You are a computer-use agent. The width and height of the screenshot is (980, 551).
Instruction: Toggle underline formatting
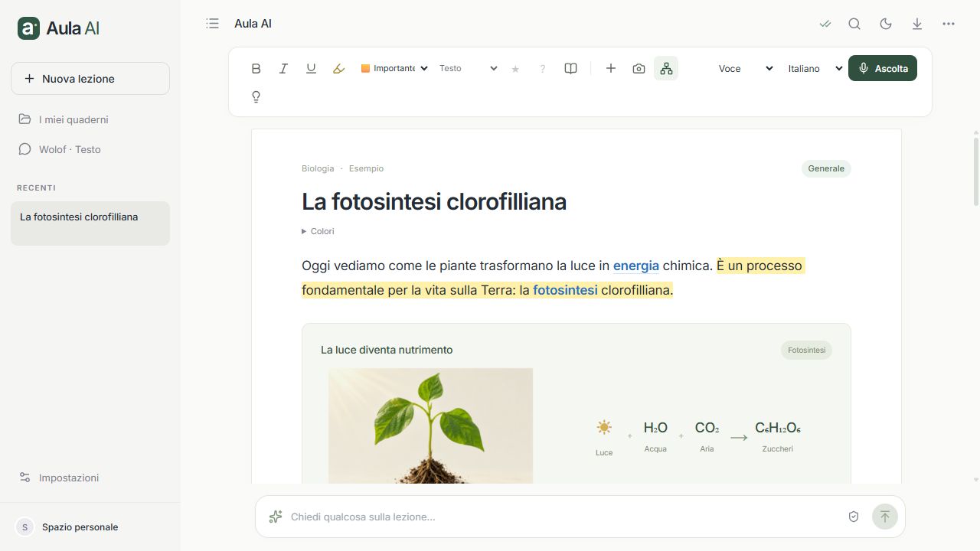[311, 69]
